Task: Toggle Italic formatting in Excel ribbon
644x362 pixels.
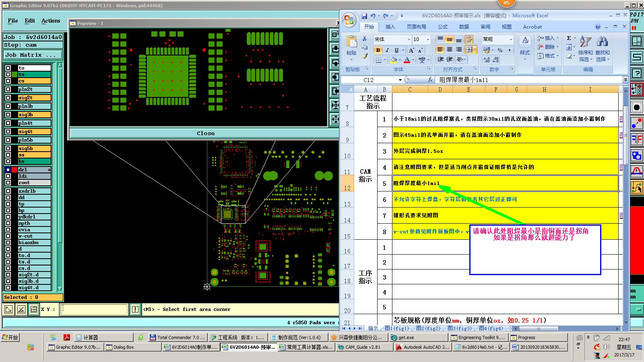Action: coord(387,50)
